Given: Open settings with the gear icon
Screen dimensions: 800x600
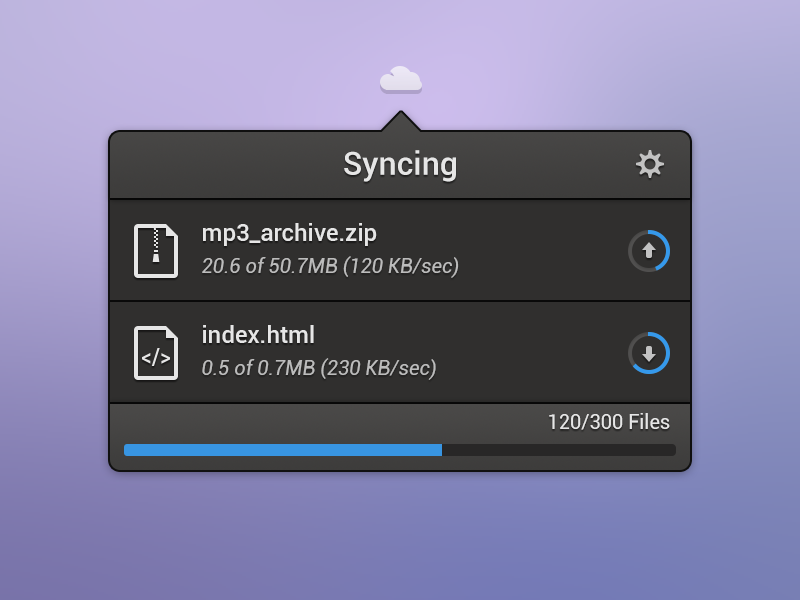Looking at the screenshot, I should click(650, 164).
